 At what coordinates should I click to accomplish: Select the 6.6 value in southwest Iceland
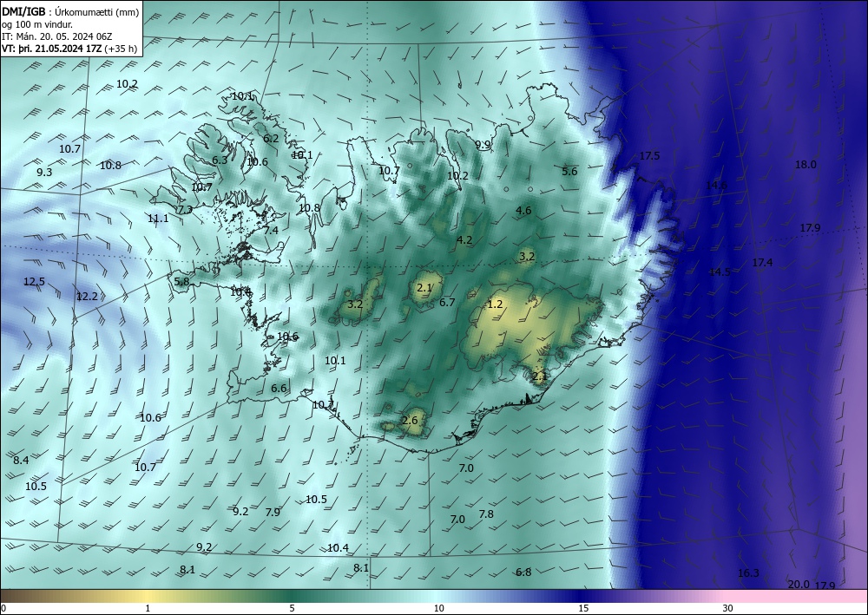point(279,389)
